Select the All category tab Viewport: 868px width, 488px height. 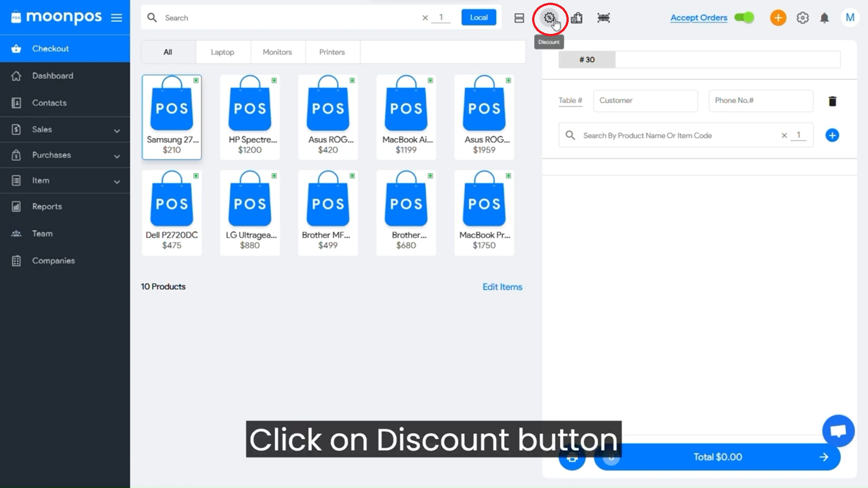(x=168, y=52)
